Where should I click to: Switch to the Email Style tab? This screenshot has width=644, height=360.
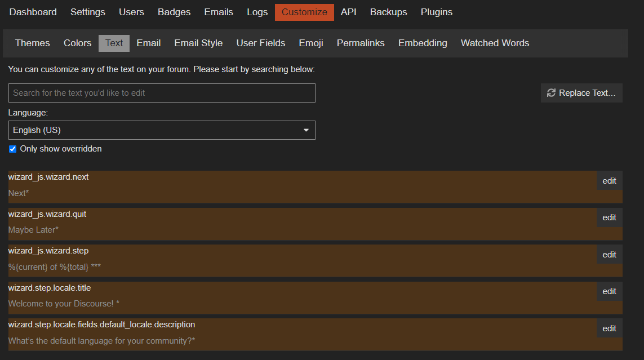198,43
